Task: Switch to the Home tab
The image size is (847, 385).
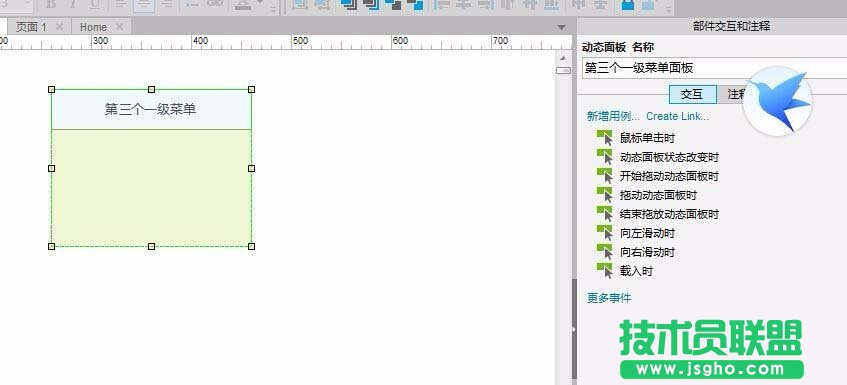Action: click(93, 27)
